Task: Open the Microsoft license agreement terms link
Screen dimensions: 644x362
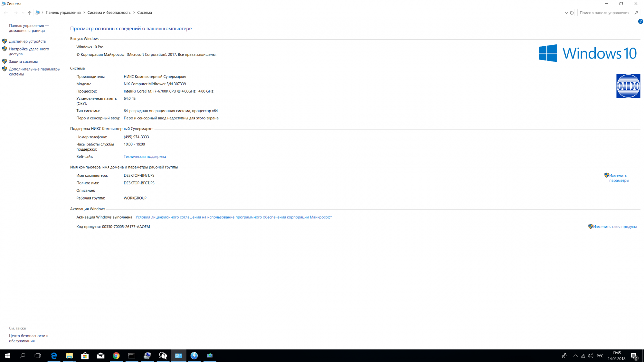Action: coord(233,217)
